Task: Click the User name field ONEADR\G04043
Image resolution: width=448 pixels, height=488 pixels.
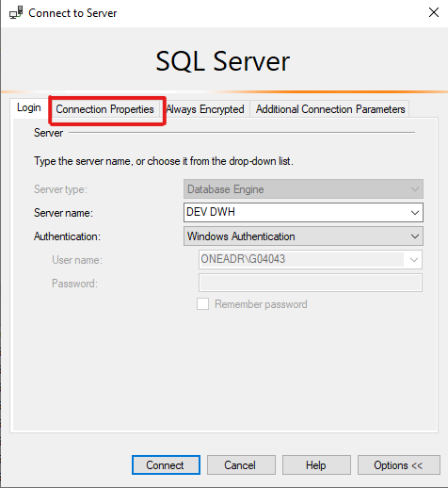Action: 302,259
